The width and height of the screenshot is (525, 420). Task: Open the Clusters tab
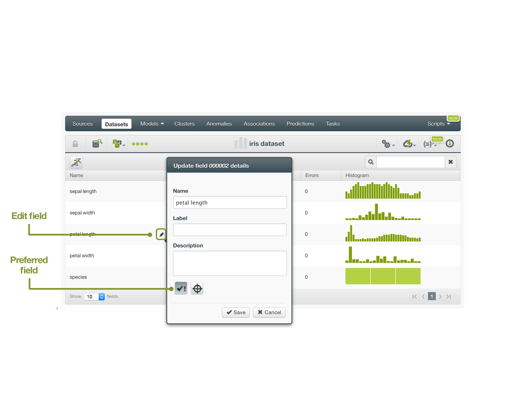pos(184,123)
